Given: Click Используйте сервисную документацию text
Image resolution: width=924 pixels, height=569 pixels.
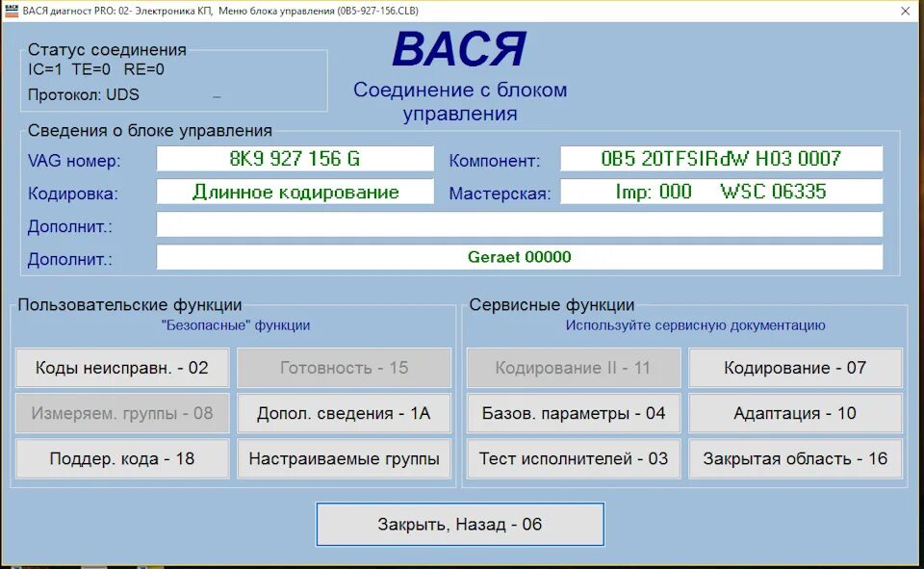Looking at the screenshot, I should [695, 324].
